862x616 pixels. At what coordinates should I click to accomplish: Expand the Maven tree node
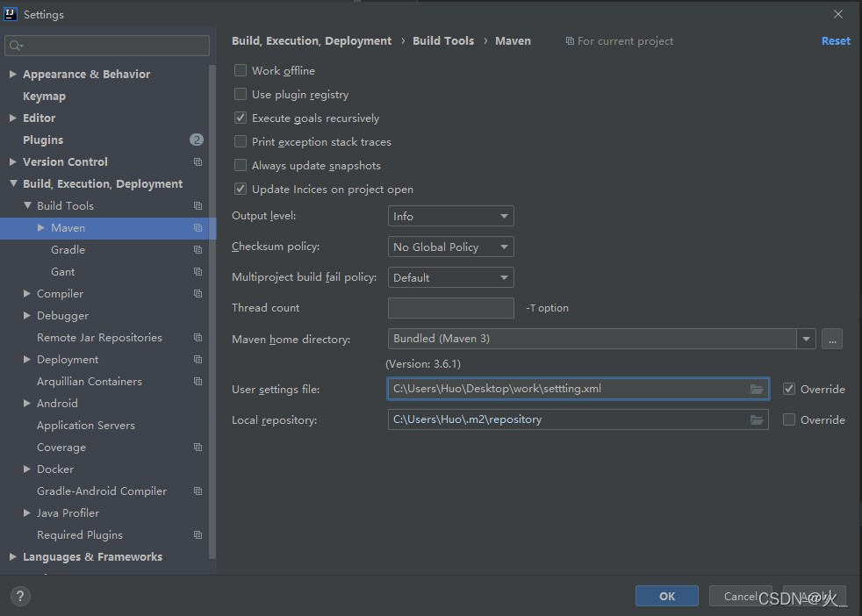click(x=41, y=227)
